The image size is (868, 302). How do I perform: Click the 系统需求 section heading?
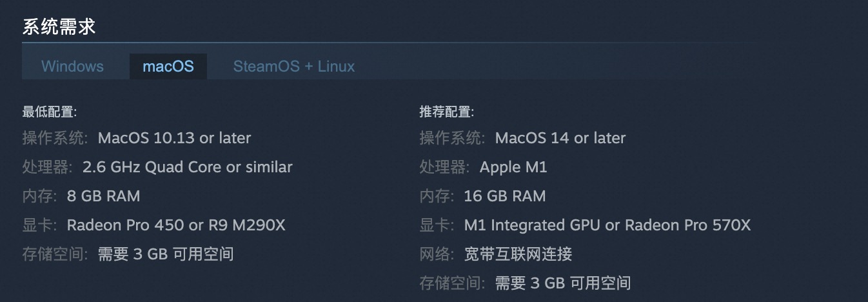coord(59,27)
